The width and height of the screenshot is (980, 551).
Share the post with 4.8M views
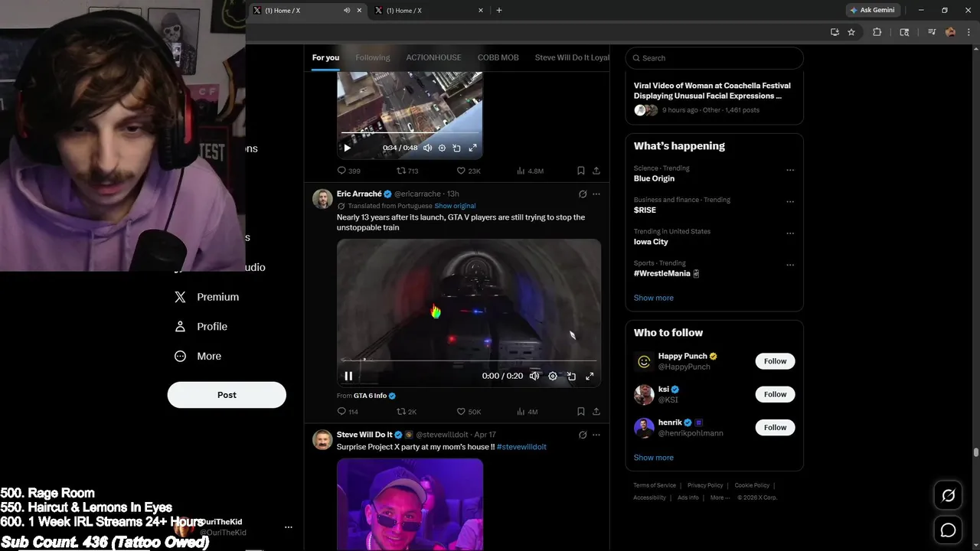tap(596, 171)
